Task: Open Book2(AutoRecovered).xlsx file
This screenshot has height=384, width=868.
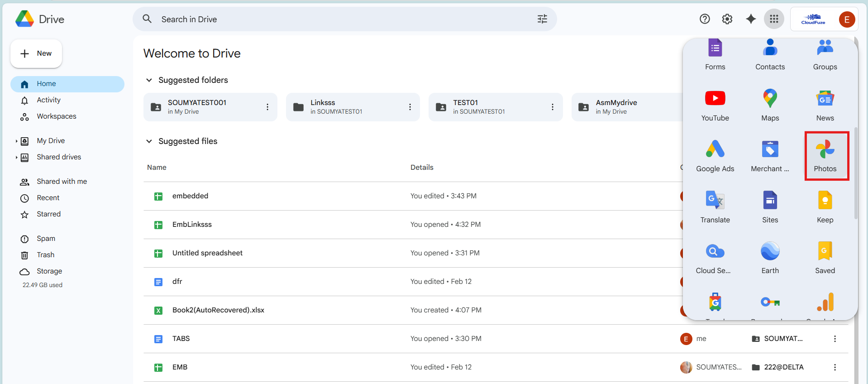Action: tap(218, 310)
